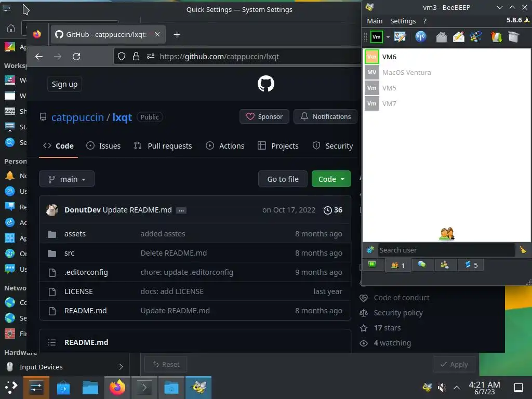The height and width of the screenshot is (399, 532).
Task: Open the Issues tab on GitHub
Action: click(103, 146)
